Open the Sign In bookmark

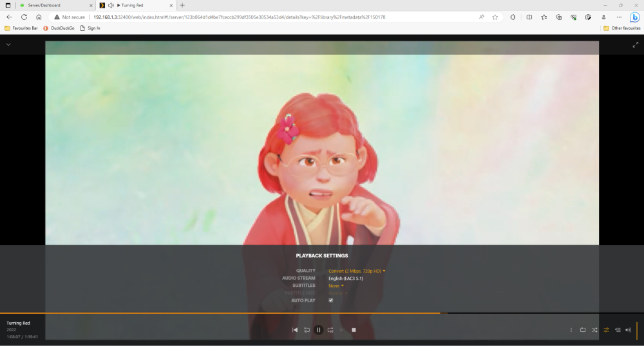tap(90, 28)
